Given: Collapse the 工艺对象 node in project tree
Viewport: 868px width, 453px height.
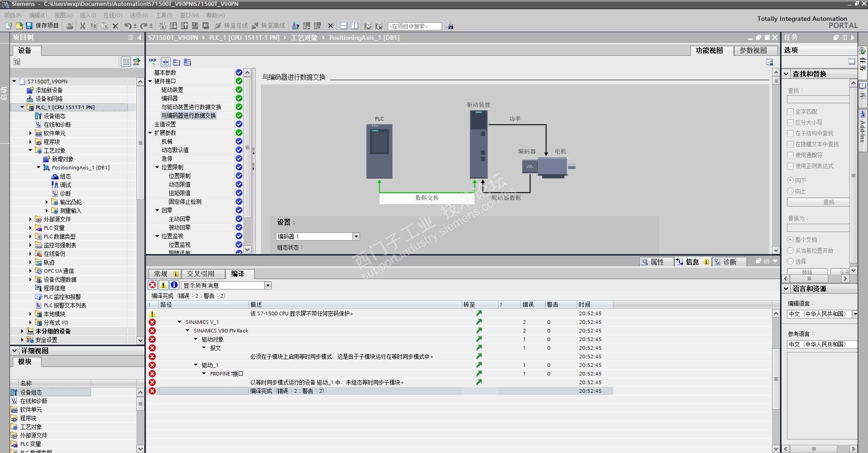Looking at the screenshot, I should click(30, 150).
